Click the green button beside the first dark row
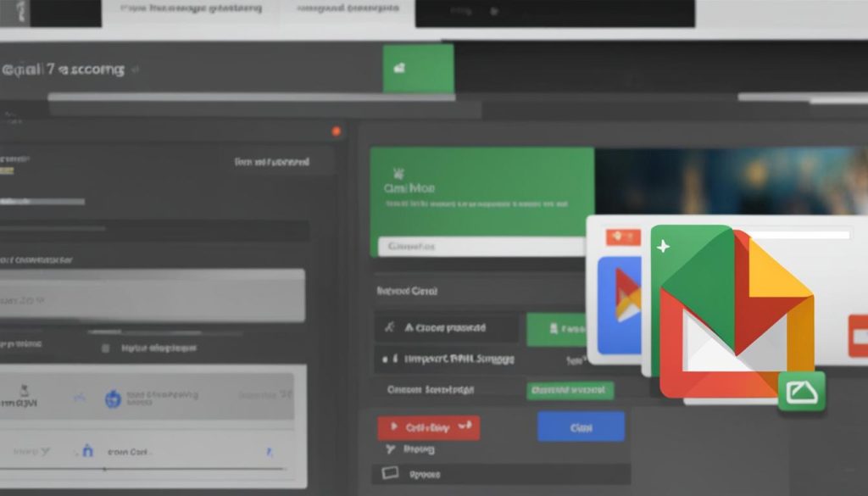 [x=557, y=329]
